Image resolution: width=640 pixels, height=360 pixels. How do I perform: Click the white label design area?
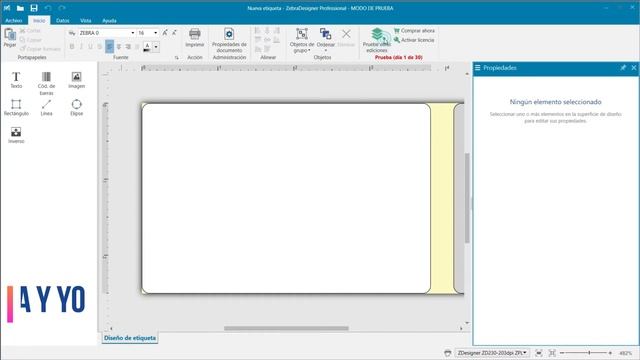click(286, 198)
